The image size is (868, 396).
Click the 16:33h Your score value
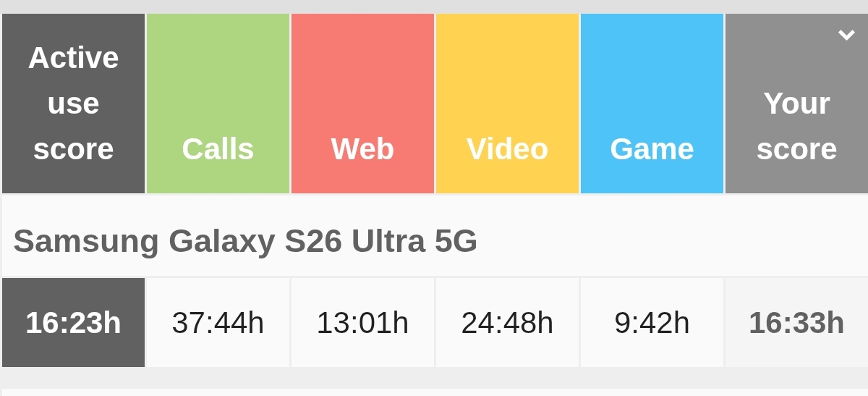796,323
